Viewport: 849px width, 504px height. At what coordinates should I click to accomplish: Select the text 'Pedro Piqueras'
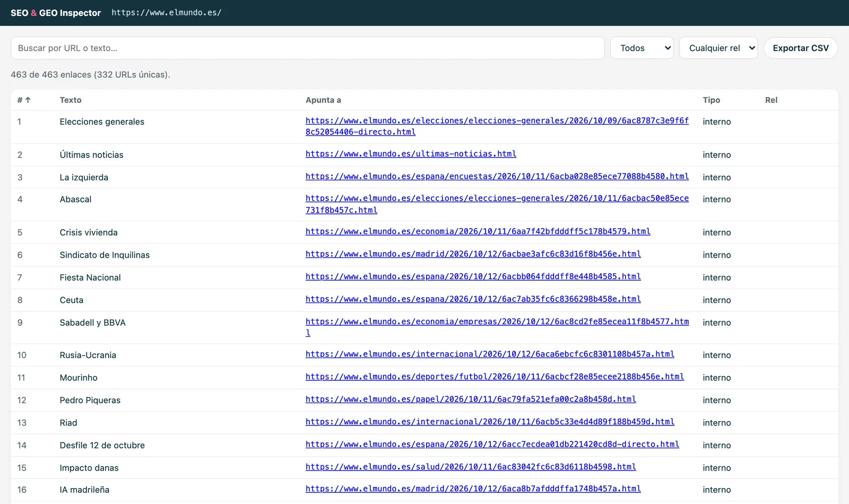coord(90,400)
